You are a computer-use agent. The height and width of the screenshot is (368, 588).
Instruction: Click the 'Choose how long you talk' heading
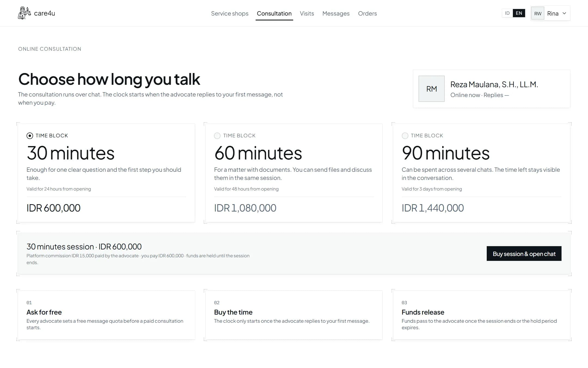click(109, 79)
